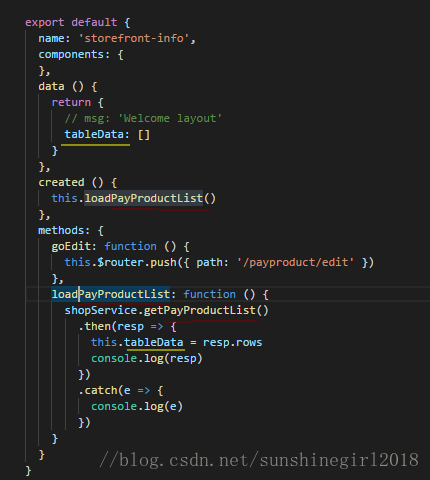The image size is (430, 480).
Task: Click the "created" hook name
Action: point(61,183)
